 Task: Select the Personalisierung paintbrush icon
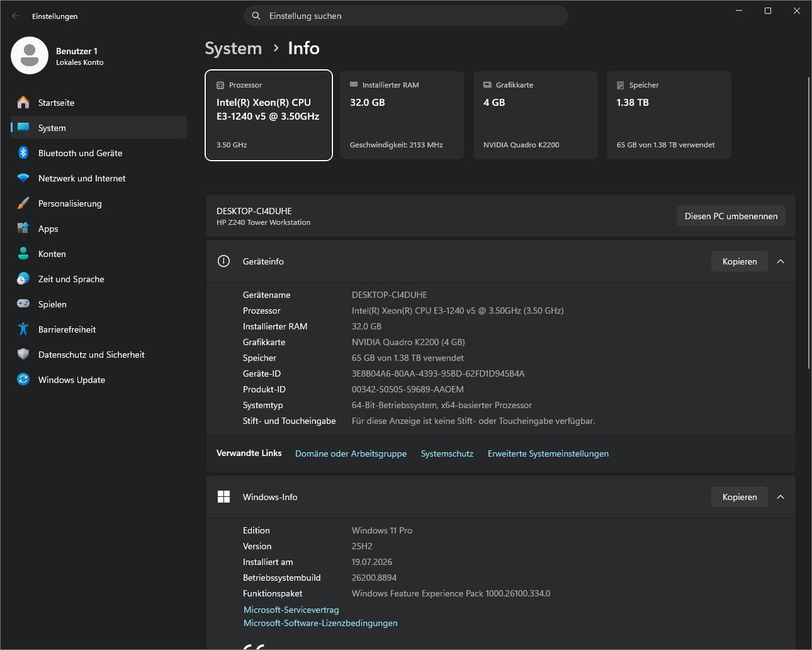(x=23, y=203)
